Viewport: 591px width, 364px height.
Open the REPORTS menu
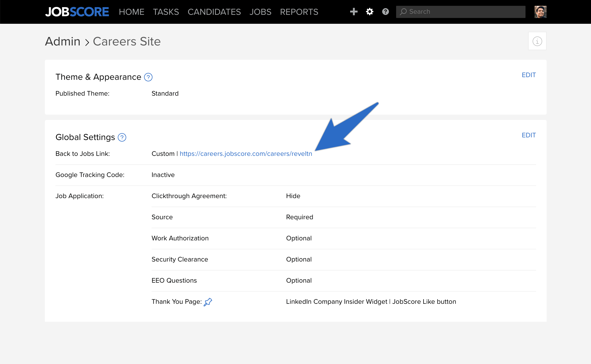[x=299, y=12]
